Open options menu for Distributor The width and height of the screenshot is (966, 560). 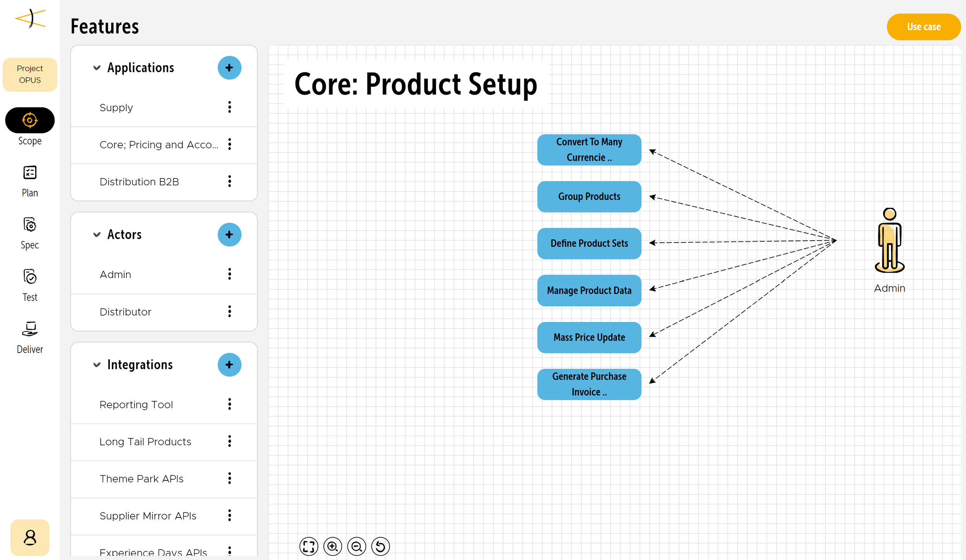pos(230,312)
